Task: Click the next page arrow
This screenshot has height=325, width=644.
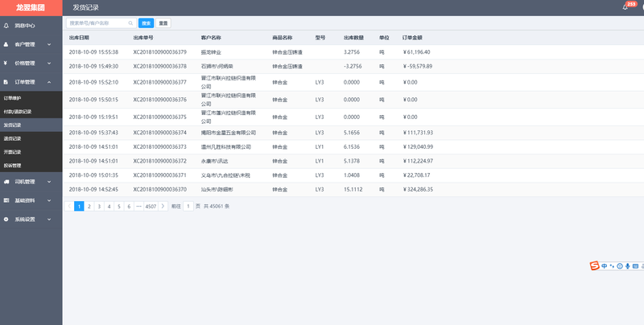Action: (x=163, y=207)
